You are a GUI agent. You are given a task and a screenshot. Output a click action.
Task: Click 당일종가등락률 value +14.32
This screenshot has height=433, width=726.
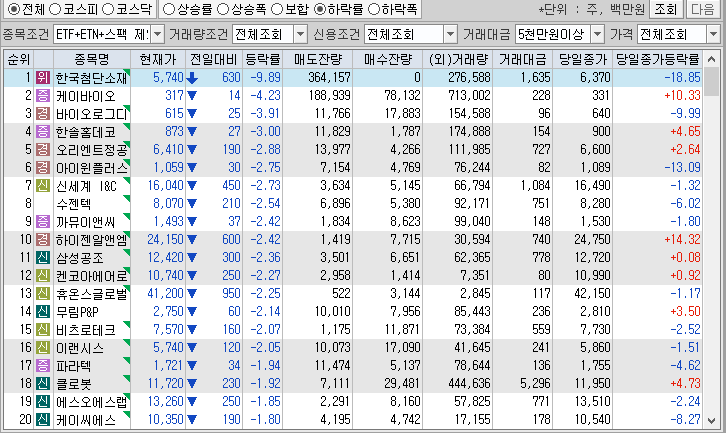682,240
